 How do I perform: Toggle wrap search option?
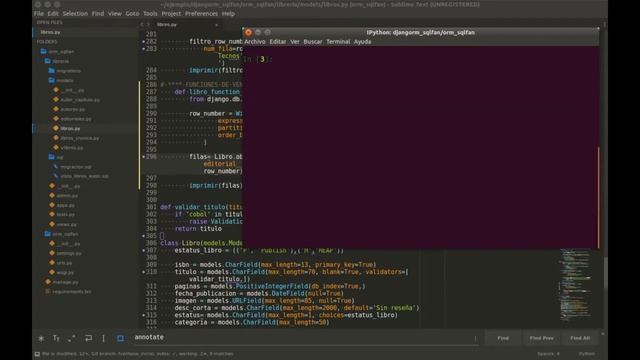pyautogui.click(x=88, y=338)
